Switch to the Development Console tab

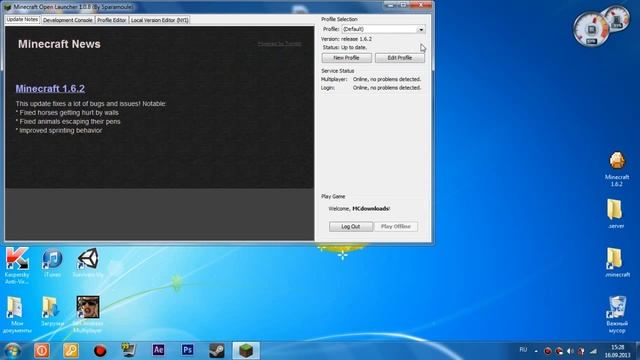coord(68,20)
